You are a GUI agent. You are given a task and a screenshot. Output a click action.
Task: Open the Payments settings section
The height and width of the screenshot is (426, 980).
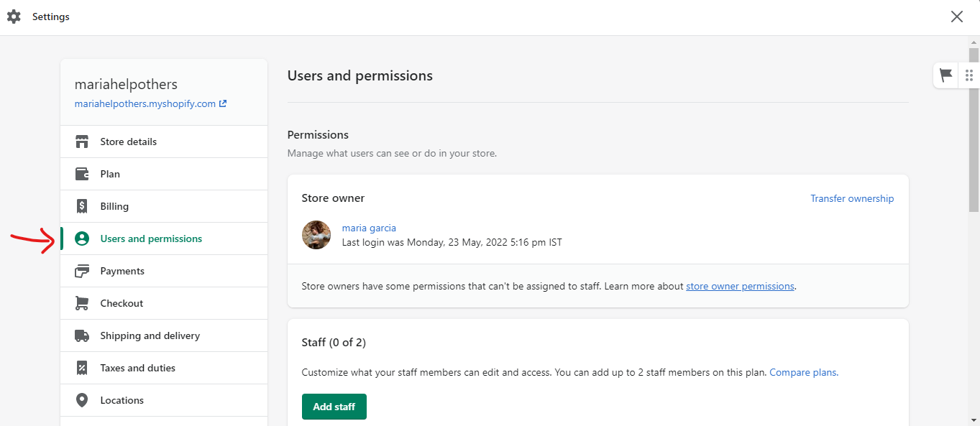[x=122, y=271]
